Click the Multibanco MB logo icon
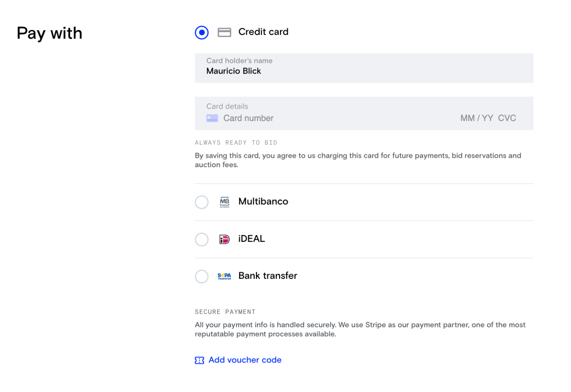 [x=224, y=202]
